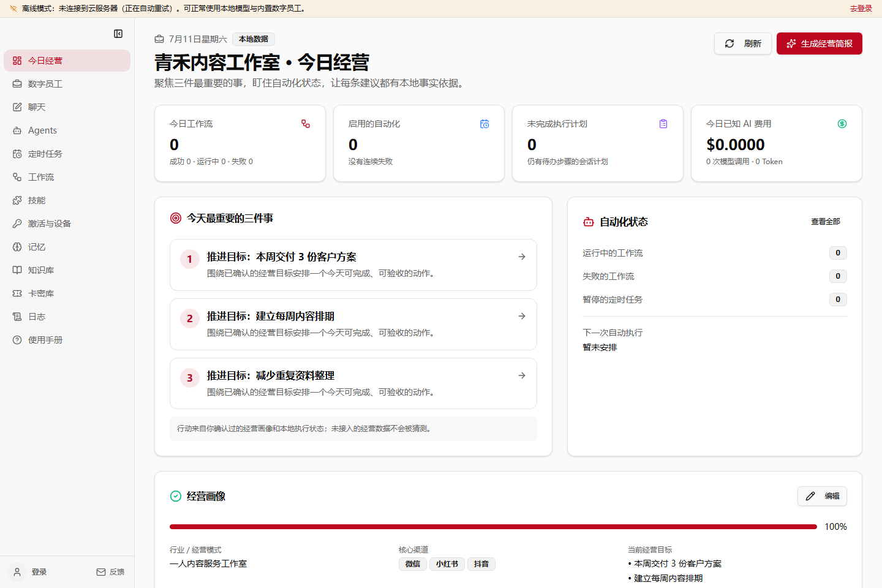Screen dimensions: 882x588
Task: Click 反馈 at the sidebar bottom
Action: [x=110, y=572]
